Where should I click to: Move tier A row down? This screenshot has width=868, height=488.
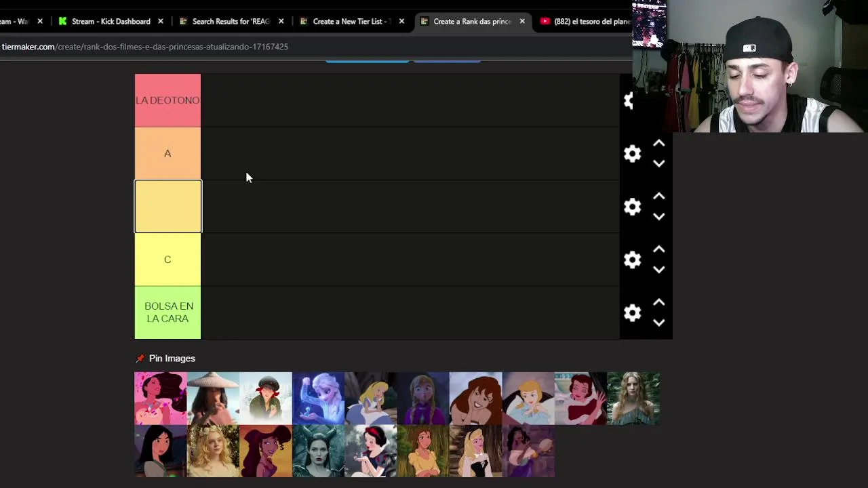[x=658, y=163]
